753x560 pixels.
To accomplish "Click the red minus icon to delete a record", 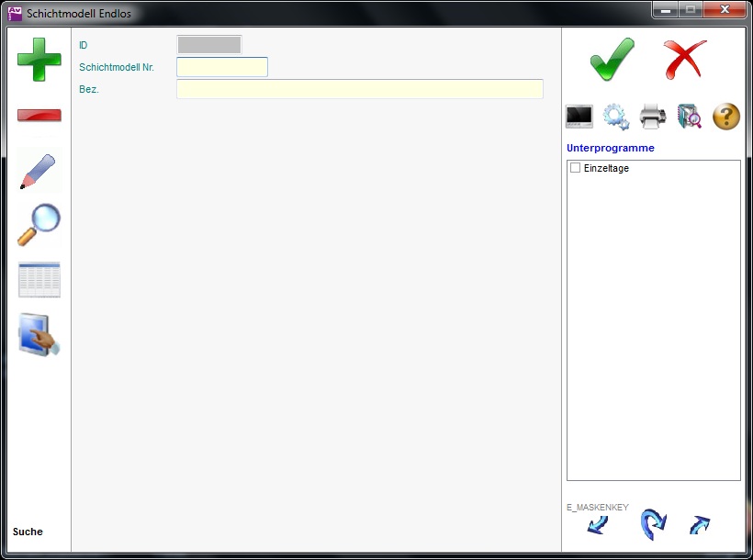I will coord(39,116).
